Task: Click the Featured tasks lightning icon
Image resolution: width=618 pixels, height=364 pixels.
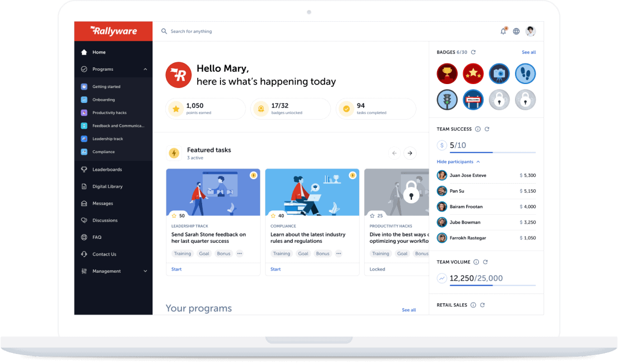Action: (x=174, y=153)
